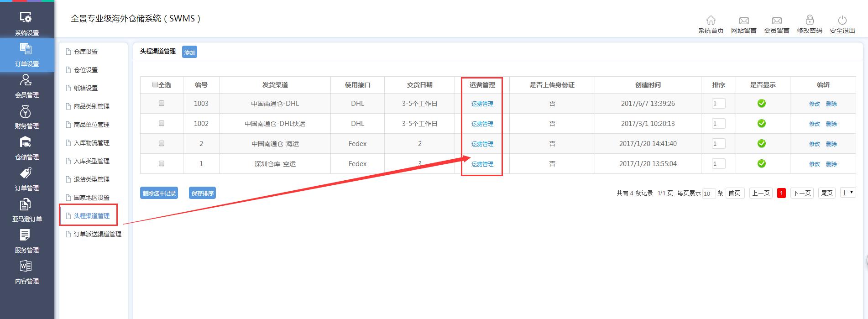Viewport: 868px width, 319px height.
Task: Click 修改 link for row 1002
Action: [x=814, y=124]
